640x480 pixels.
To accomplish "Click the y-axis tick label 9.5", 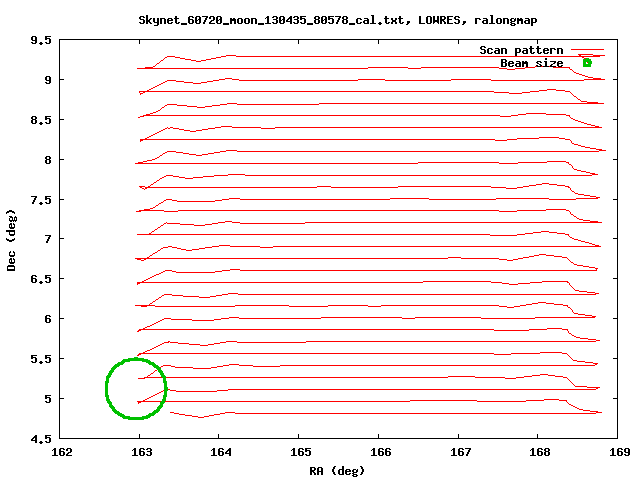I will tap(41, 40).
